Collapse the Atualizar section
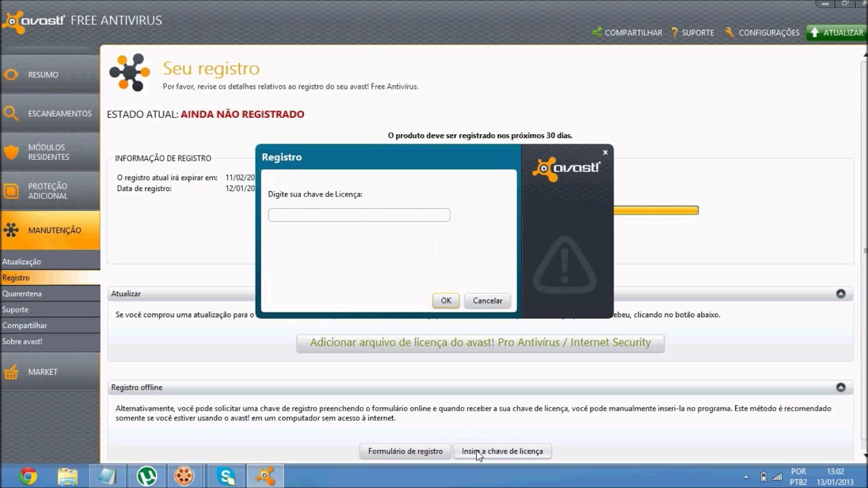Image resolution: width=868 pixels, height=488 pixels. pos(841,294)
